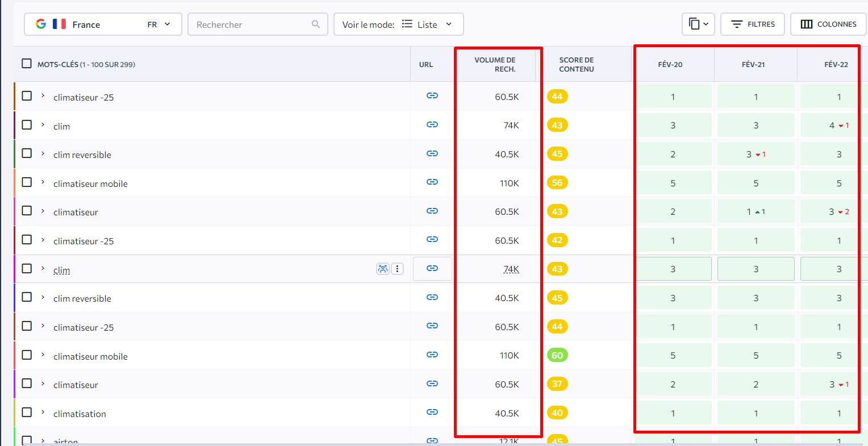Click the filter lines icon in FILTRES
This screenshot has width=868, height=446.
[736, 24]
